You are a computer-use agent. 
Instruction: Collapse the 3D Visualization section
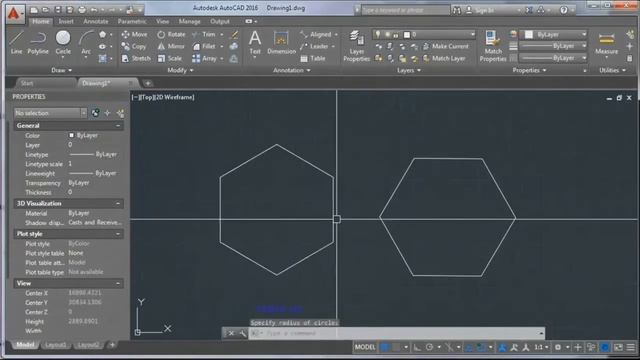click(x=118, y=203)
